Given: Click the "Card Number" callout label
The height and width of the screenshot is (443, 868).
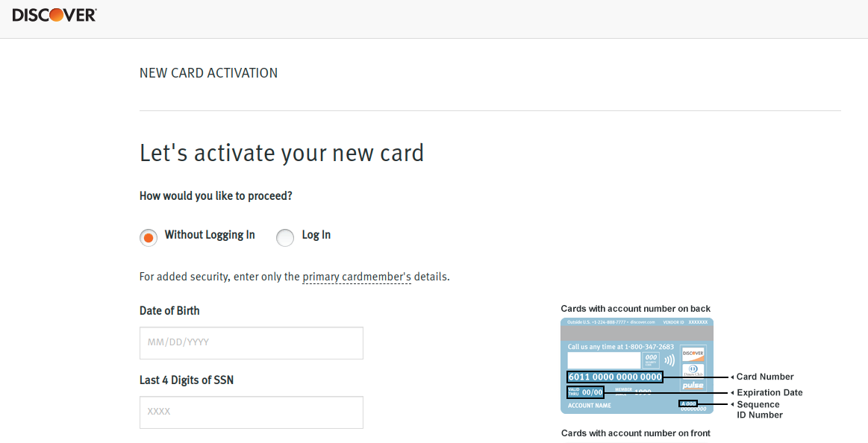Looking at the screenshot, I should 764,377.
